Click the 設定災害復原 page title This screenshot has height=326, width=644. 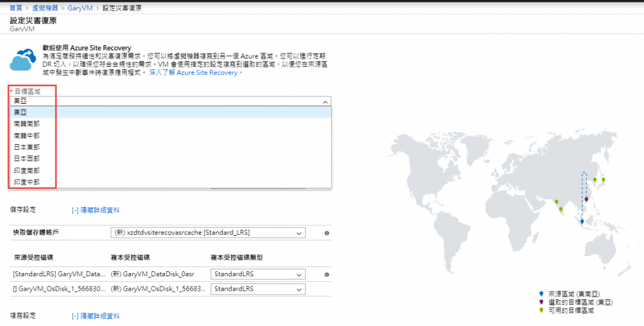[33, 21]
